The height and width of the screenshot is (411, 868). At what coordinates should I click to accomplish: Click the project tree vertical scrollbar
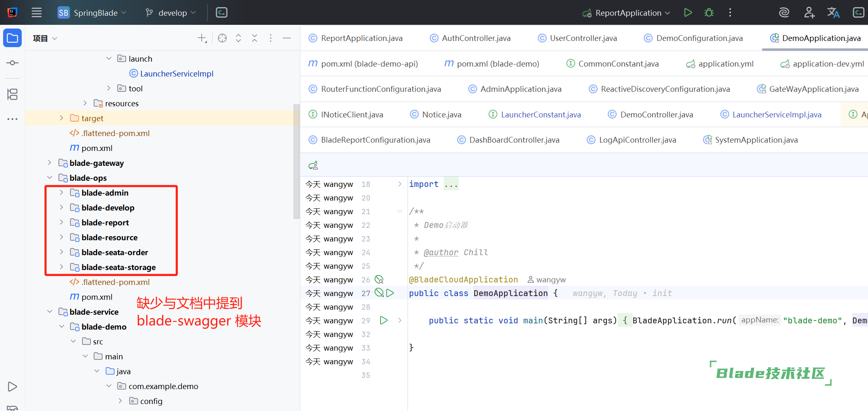pos(296,161)
